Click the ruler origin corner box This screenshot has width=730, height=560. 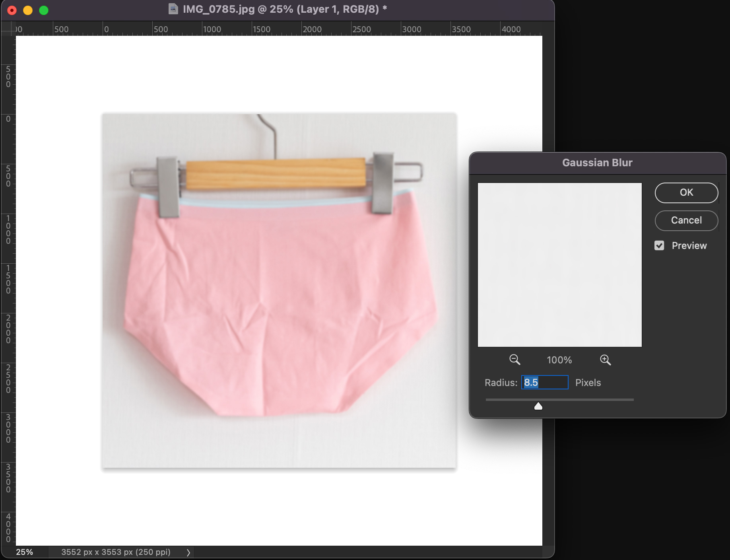coord(8,29)
